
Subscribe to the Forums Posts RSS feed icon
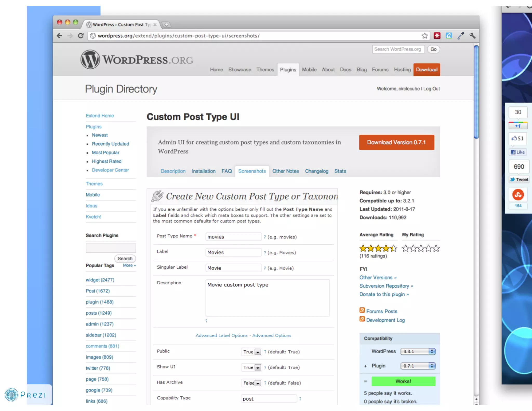click(362, 310)
